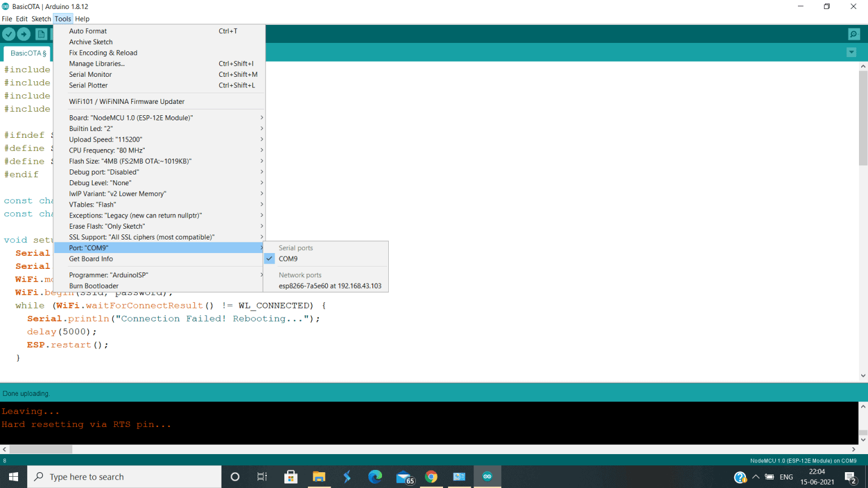Choose Archive Sketch menu entry

[x=159, y=42]
